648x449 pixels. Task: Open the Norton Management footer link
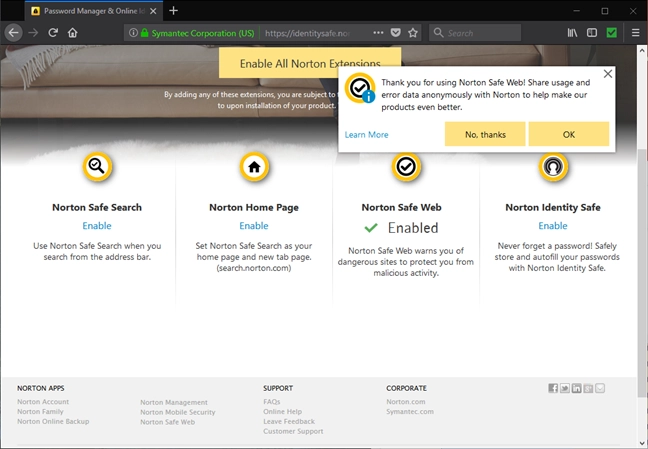pyautogui.click(x=174, y=402)
